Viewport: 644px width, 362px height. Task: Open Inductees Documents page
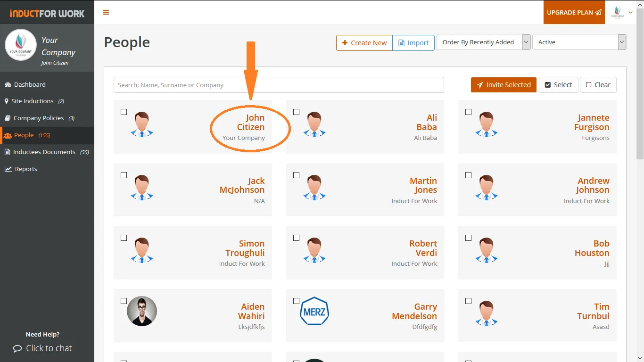[x=44, y=152]
